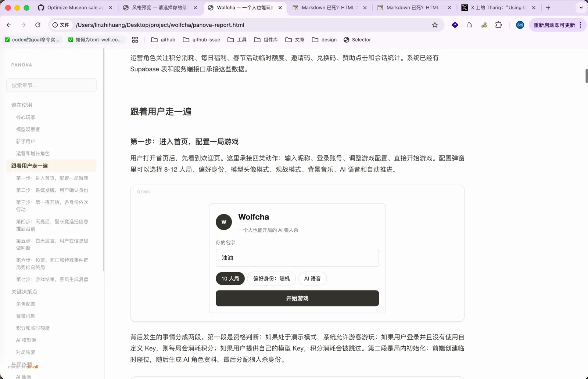Open the 工具 bookmark folder

(237, 40)
